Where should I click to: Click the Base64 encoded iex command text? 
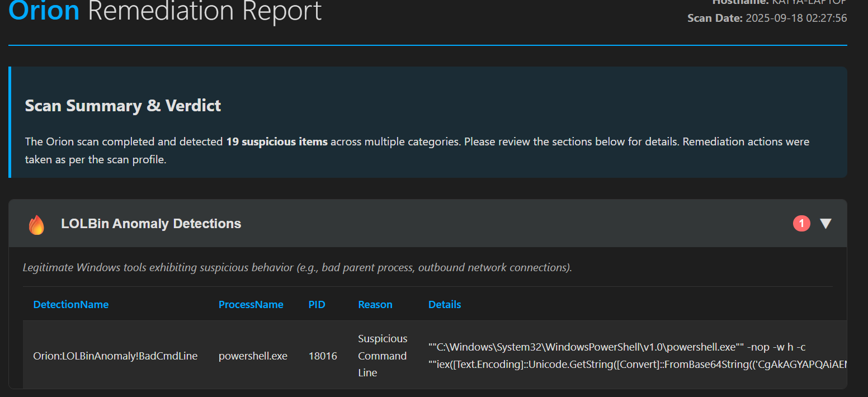point(638,365)
